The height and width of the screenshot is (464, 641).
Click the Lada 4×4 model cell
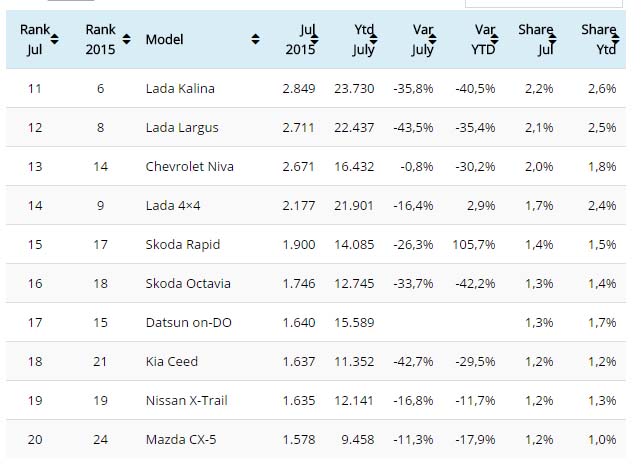[176, 205]
